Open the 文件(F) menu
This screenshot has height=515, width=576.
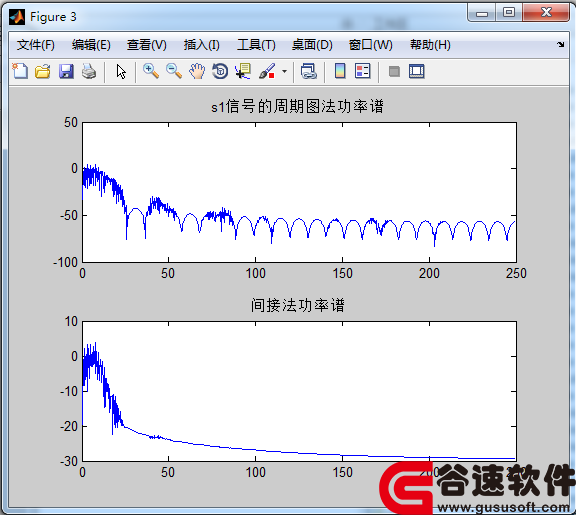point(36,45)
